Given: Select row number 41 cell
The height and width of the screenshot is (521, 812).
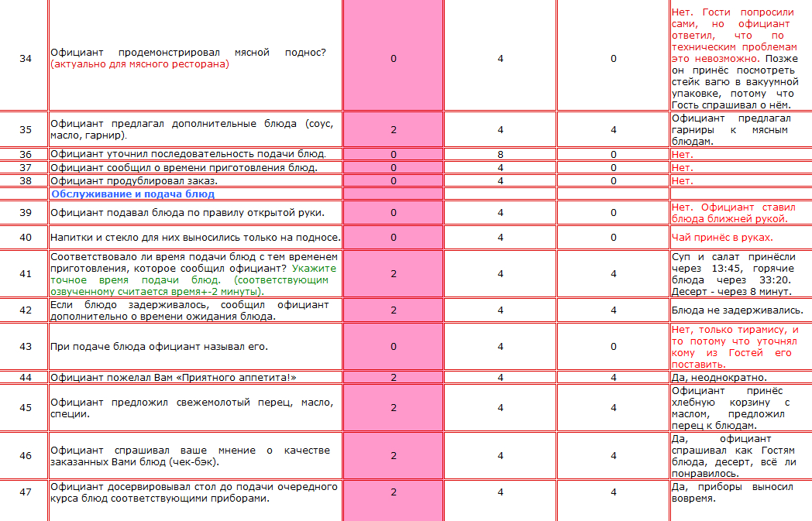Looking at the screenshot, I should [26, 274].
